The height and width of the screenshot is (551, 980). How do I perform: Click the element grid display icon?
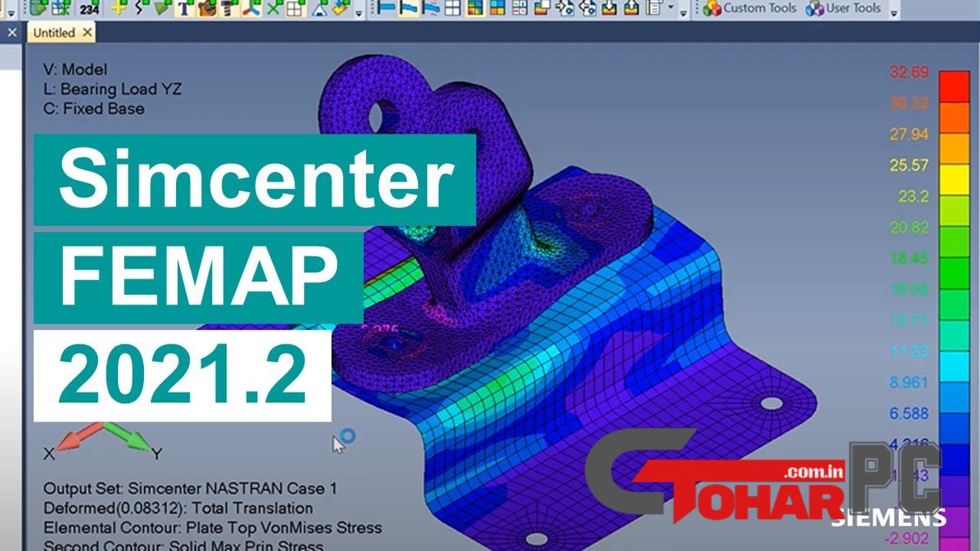point(294,8)
